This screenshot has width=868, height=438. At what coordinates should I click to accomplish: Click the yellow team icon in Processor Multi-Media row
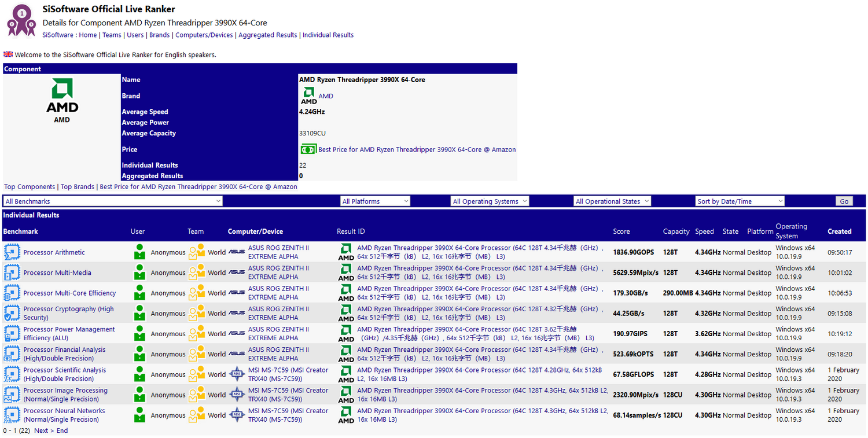(197, 273)
